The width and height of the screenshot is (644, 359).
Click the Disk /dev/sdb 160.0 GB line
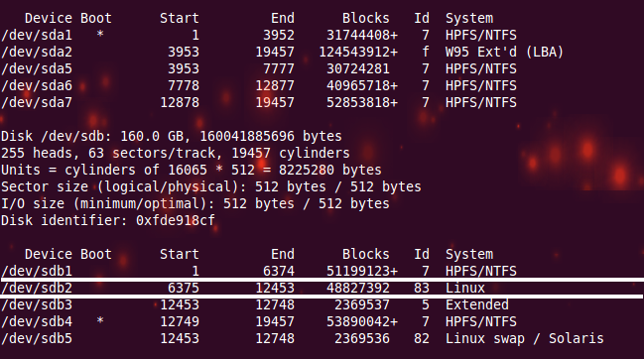tap(172, 136)
